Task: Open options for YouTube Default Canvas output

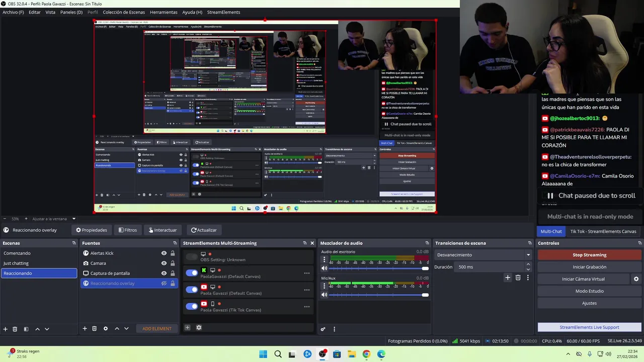Action: coord(306,290)
